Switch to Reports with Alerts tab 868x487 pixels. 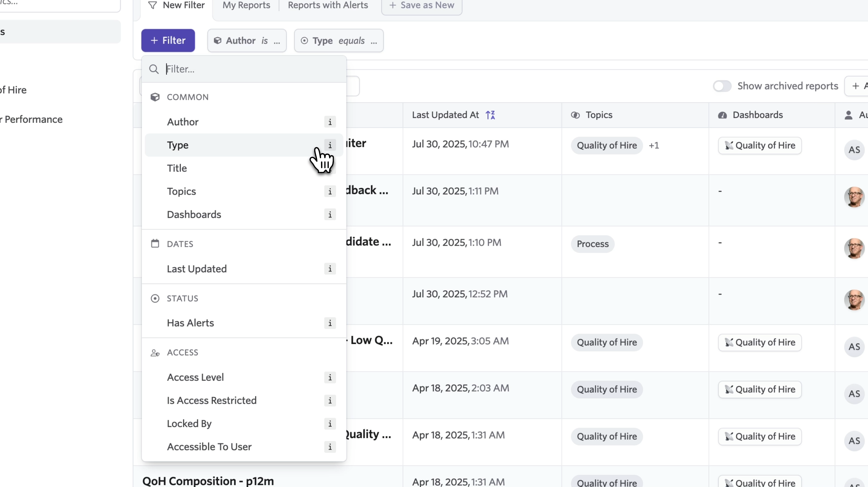(x=328, y=5)
